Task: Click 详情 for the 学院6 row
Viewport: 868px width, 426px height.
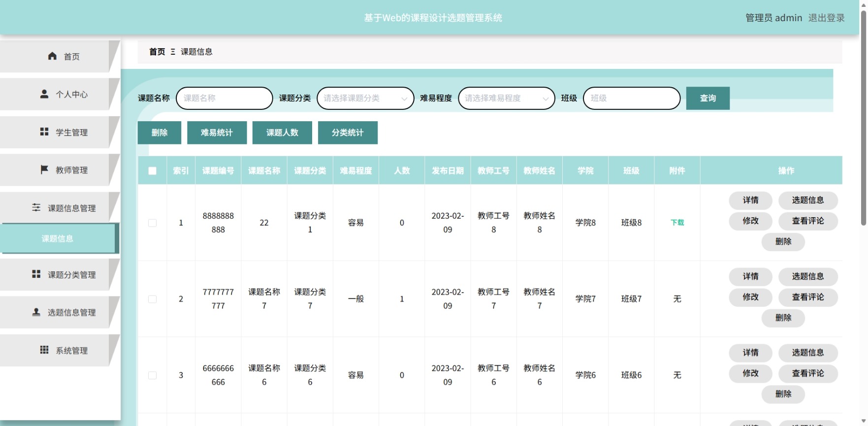Action: [x=751, y=353]
